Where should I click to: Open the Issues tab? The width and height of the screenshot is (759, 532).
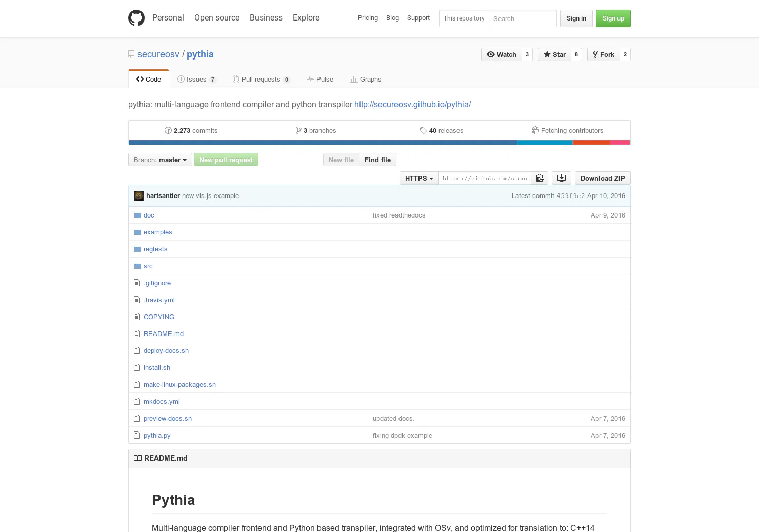tap(197, 79)
